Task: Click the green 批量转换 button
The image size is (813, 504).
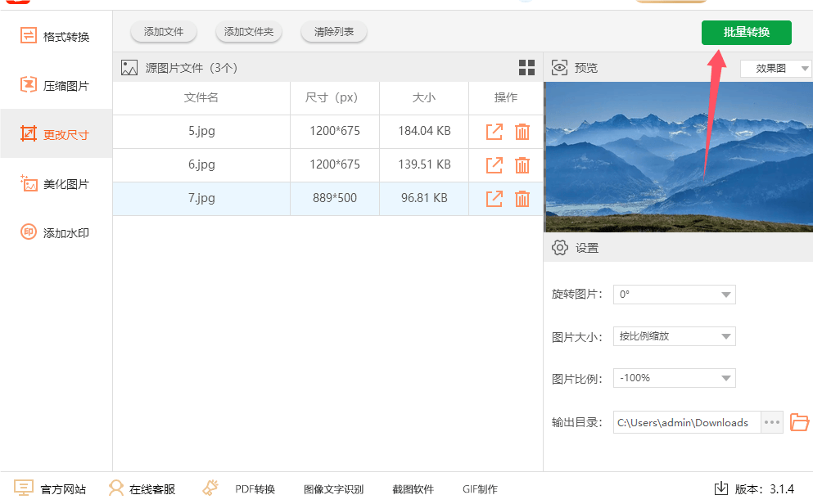Action: 746,33
